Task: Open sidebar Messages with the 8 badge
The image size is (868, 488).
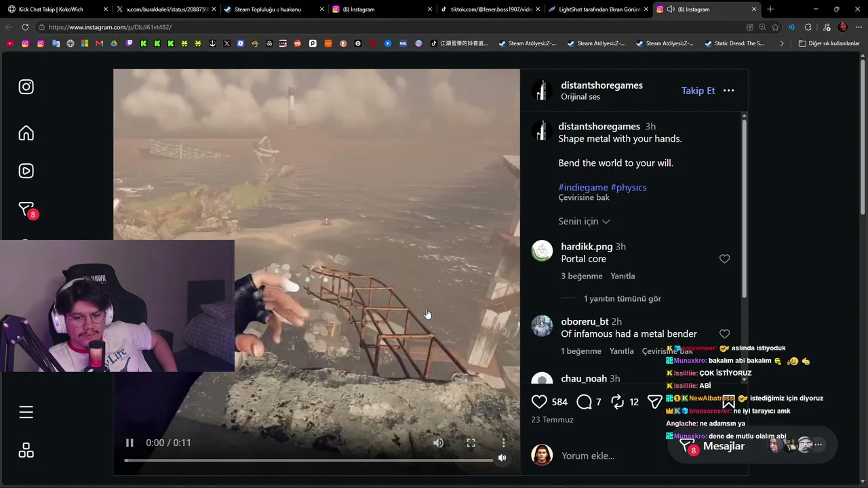Action: [x=27, y=210]
